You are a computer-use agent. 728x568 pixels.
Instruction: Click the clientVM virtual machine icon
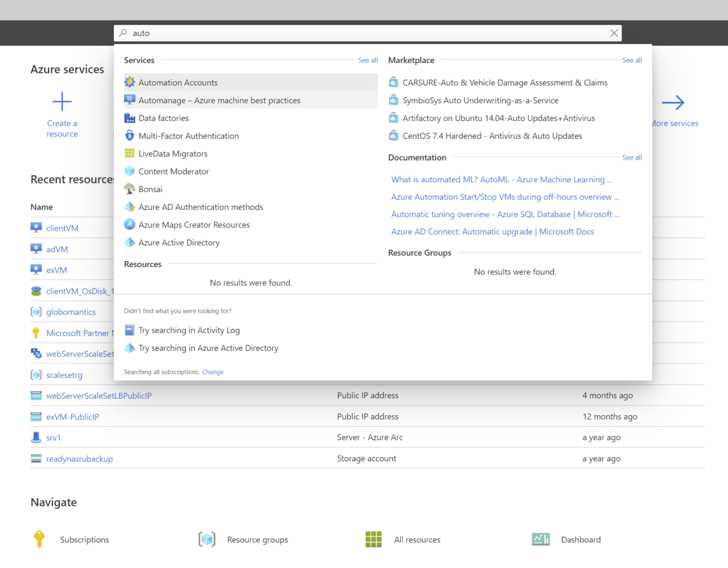point(36,228)
